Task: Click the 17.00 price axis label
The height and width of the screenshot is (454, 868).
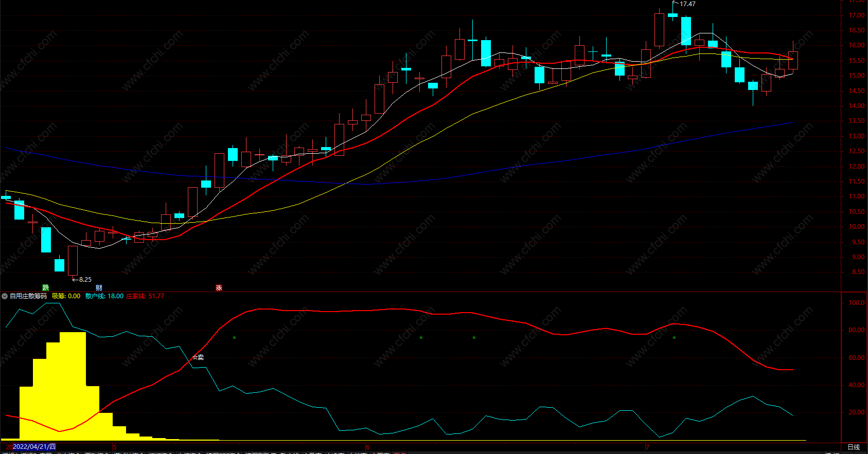Action: click(857, 15)
